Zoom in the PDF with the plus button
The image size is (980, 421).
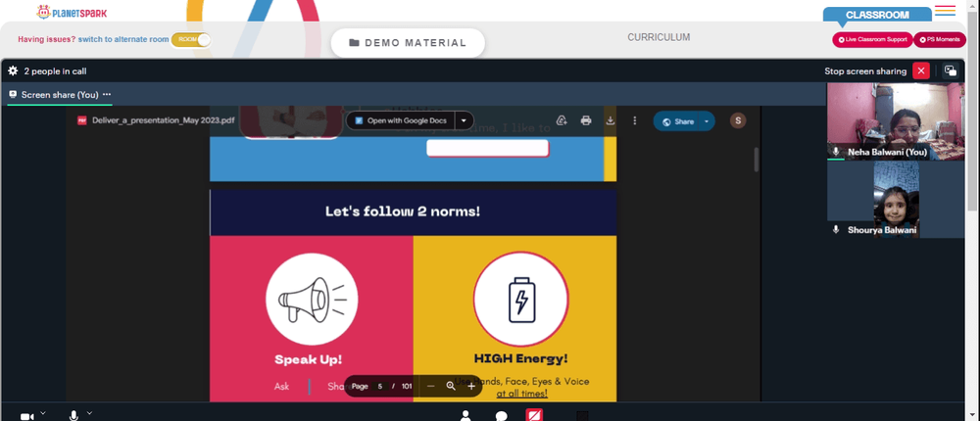pyautogui.click(x=471, y=386)
